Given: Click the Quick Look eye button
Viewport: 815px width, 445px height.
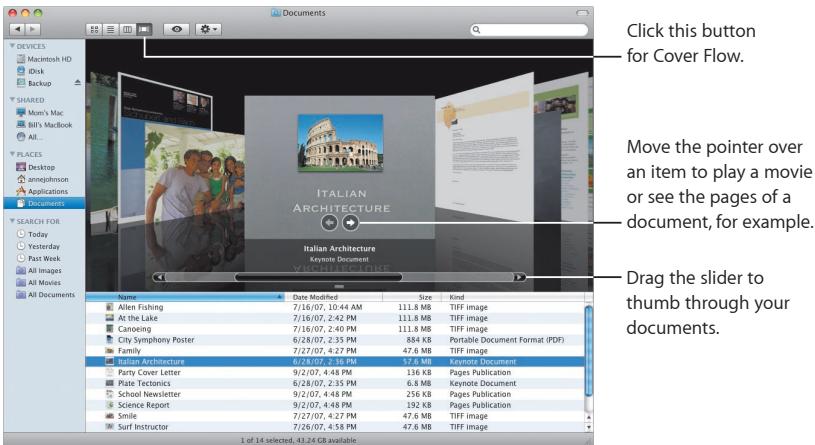Looking at the screenshot, I should point(177,30).
